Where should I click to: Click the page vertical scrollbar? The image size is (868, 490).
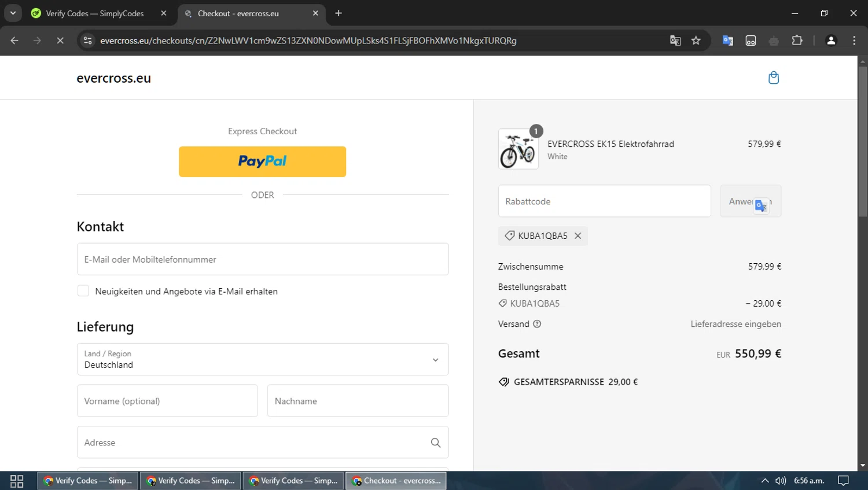click(863, 142)
